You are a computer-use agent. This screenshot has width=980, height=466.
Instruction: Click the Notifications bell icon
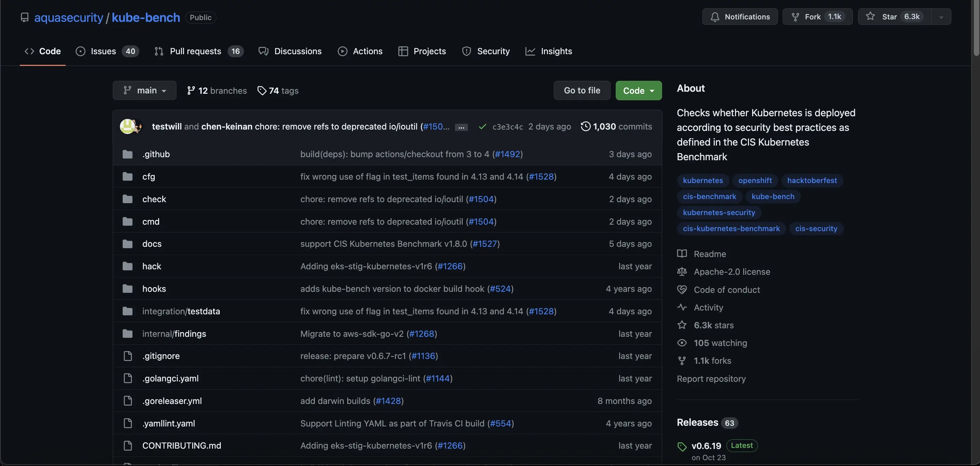(x=715, y=17)
